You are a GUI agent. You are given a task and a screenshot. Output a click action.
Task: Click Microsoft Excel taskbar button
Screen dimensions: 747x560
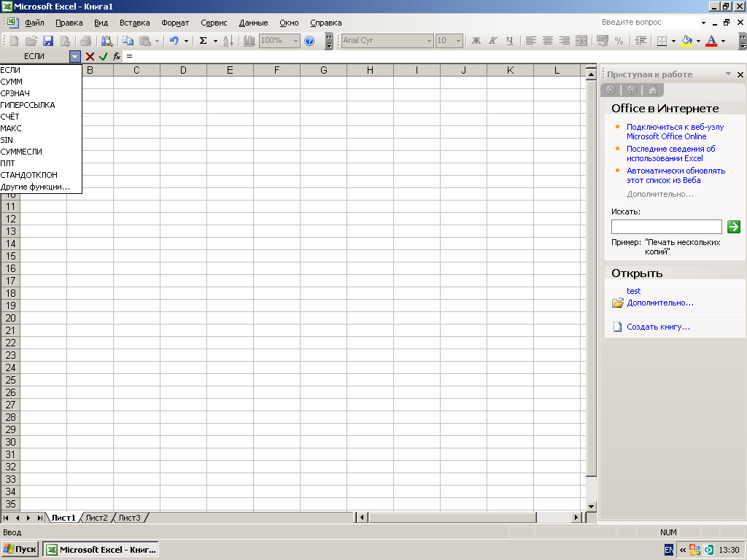coord(101,549)
